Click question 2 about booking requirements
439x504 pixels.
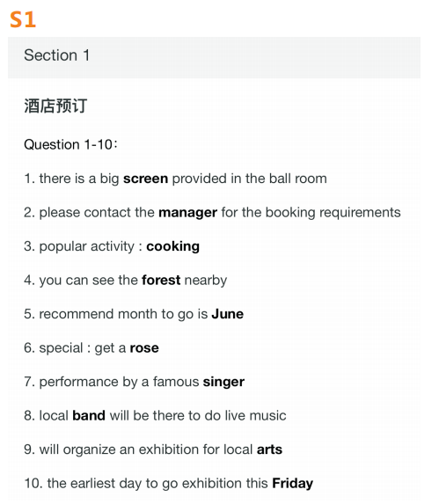(212, 213)
